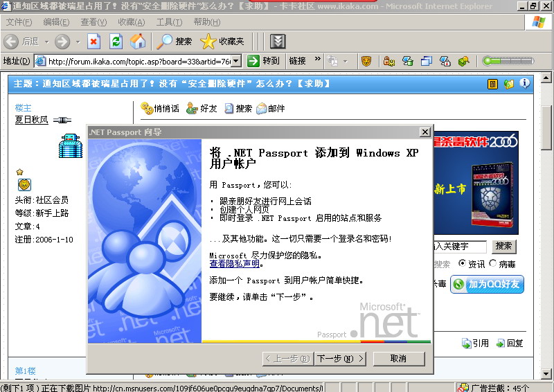This screenshot has height=392, width=554.
Task: Click the vertical scrollbar down arrow
Action: pos(546,373)
